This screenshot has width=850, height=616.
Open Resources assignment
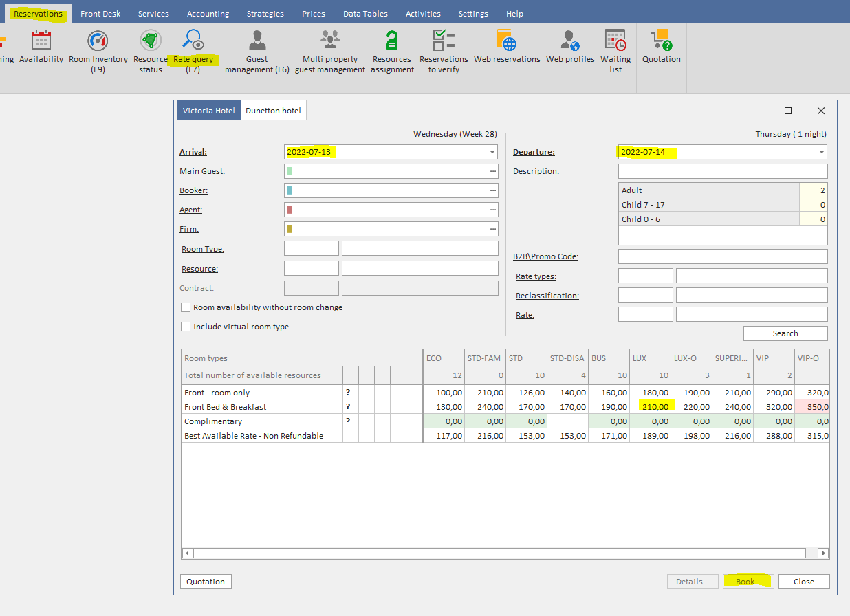[393, 51]
